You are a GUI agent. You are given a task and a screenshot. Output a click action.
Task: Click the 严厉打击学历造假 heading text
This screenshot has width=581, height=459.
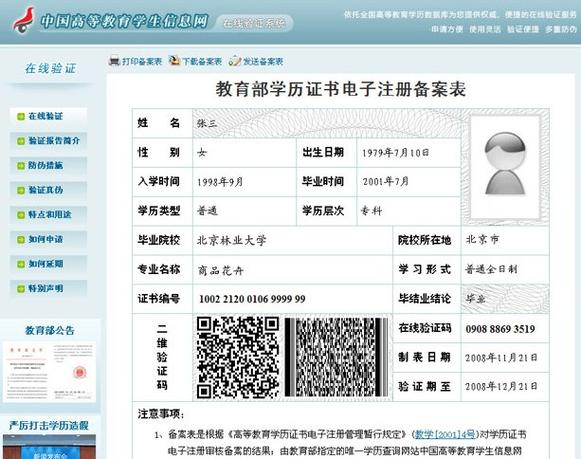point(49,425)
